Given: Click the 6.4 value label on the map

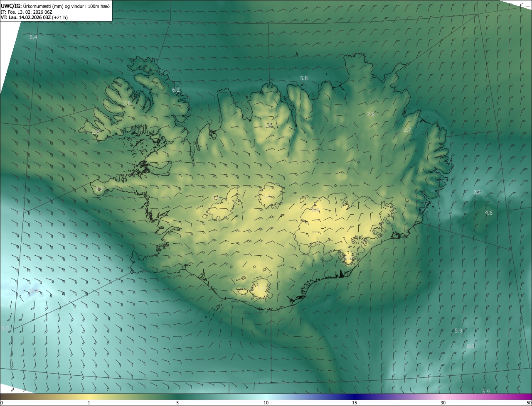Looking at the screenshot, I should [x=33, y=37].
